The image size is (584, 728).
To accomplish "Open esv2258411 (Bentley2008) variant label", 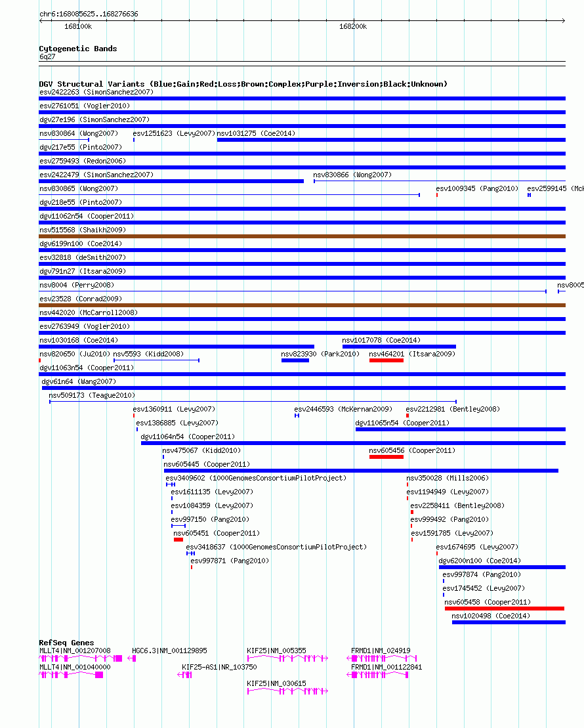I will pos(457,506).
